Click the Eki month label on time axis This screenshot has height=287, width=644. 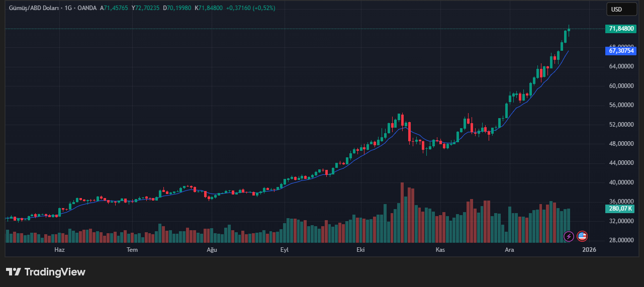(x=360, y=250)
